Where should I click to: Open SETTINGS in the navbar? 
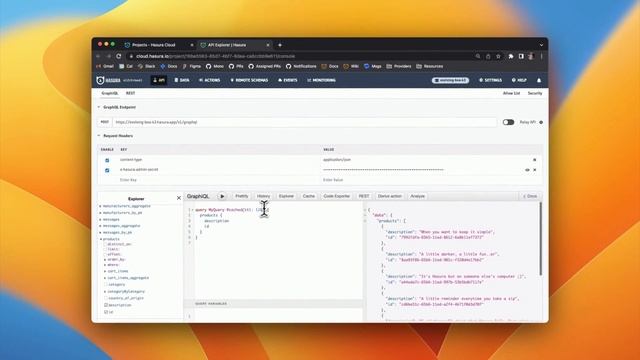click(x=490, y=80)
